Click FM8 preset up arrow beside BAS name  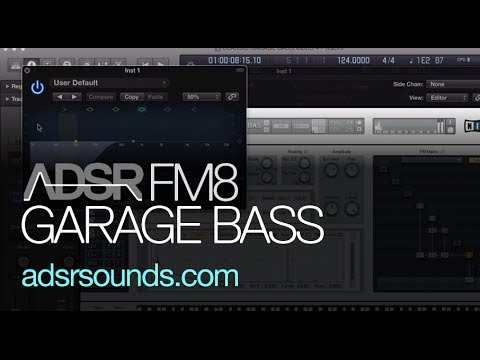tap(266, 123)
